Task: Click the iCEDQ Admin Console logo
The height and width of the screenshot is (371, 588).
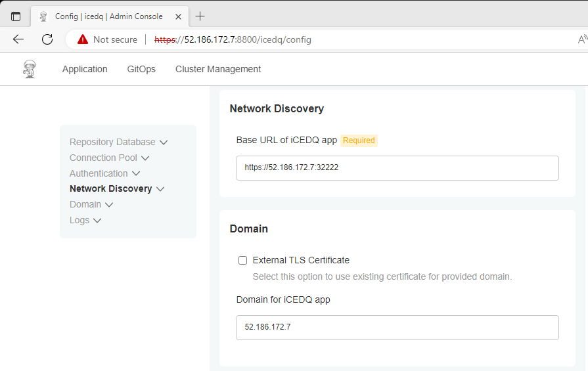Action: 30,69
